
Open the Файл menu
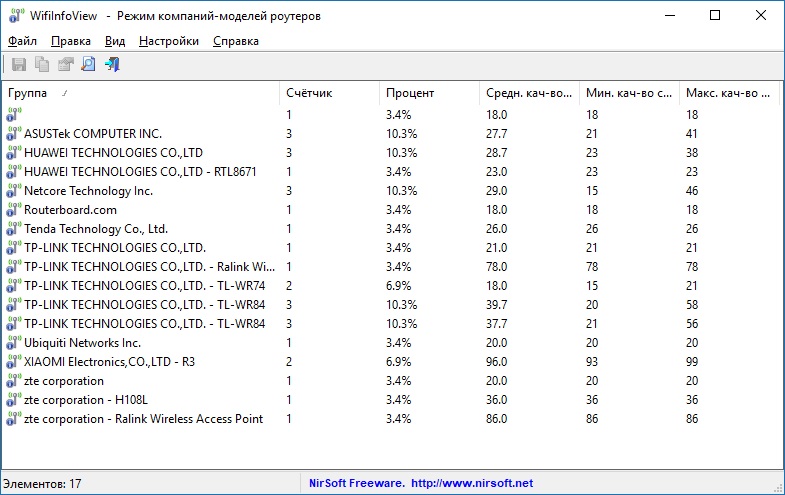tap(22, 41)
